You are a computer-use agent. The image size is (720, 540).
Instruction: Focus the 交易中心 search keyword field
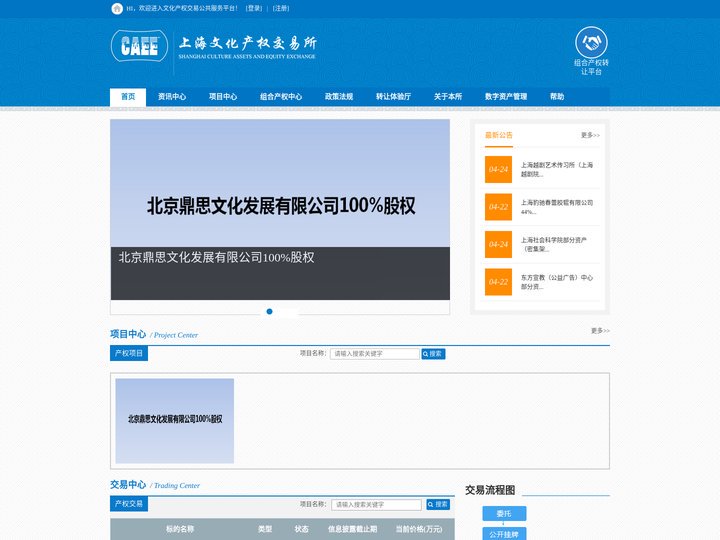(377, 505)
